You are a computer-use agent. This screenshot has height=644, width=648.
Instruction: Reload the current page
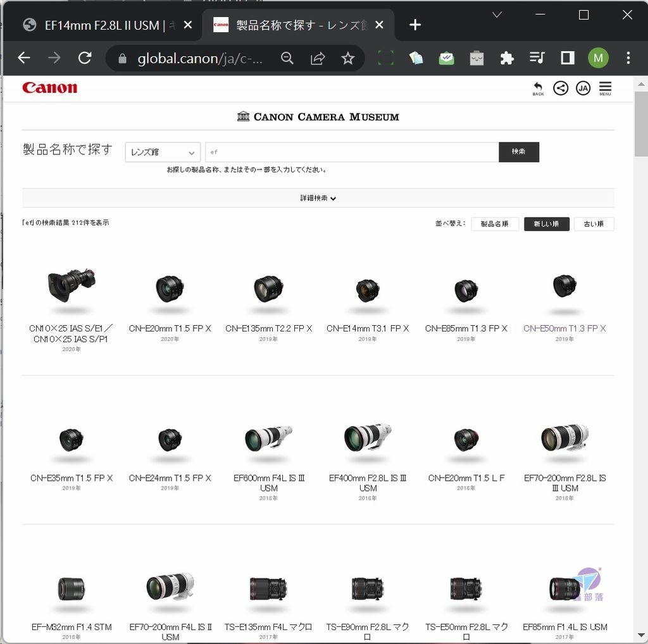(85, 58)
